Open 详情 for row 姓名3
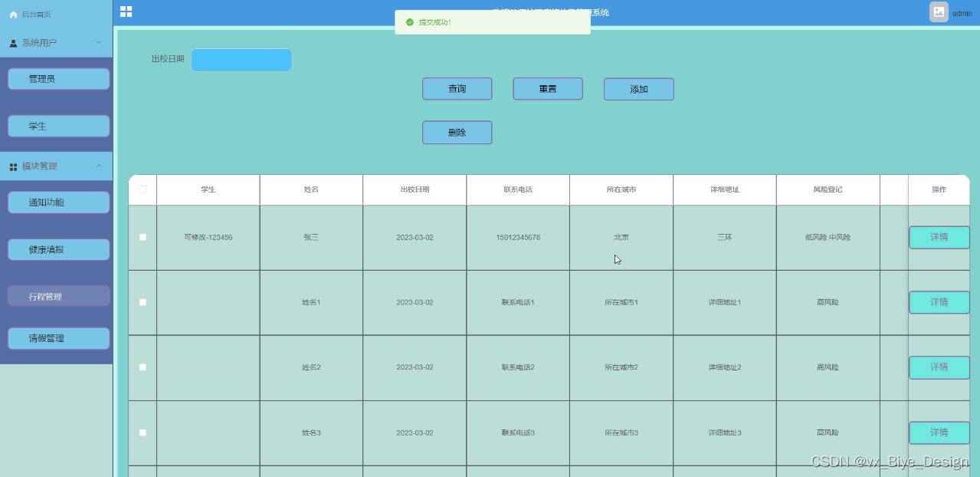Viewport: 980px width, 477px height. (939, 433)
